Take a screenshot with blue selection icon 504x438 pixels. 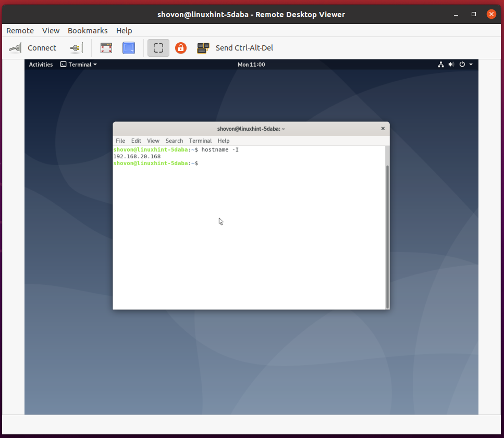coord(129,48)
